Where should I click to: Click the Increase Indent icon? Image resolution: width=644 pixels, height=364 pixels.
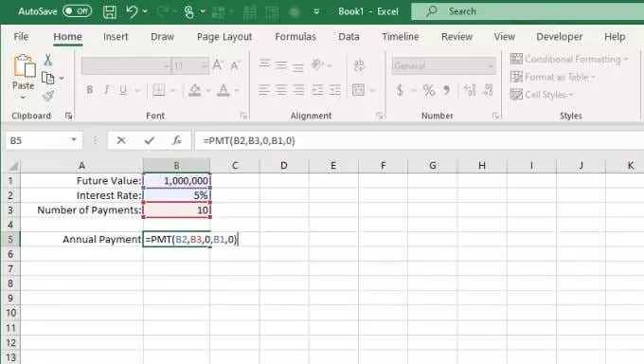(x=334, y=90)
